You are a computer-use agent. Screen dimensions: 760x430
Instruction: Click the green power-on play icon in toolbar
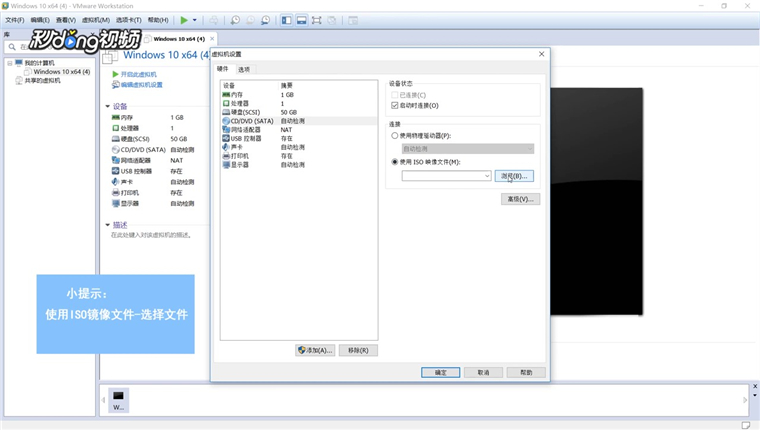point(184,20)
